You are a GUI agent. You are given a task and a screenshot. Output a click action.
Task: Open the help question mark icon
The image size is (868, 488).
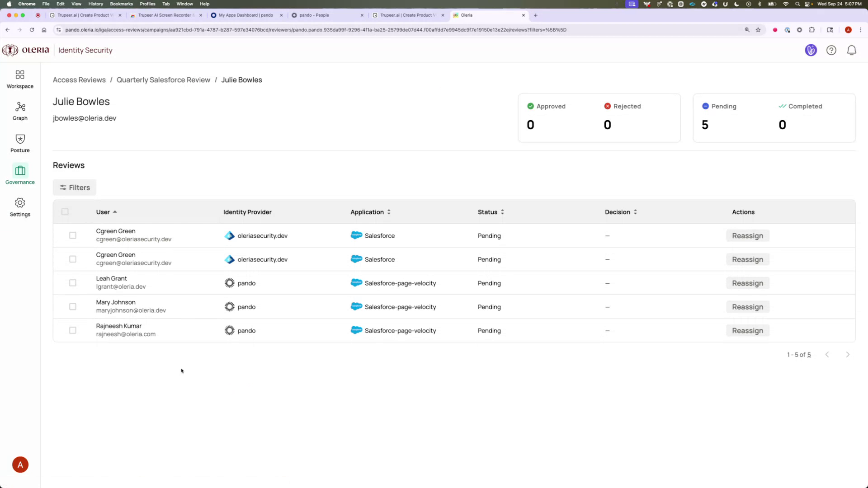(831, 50)
